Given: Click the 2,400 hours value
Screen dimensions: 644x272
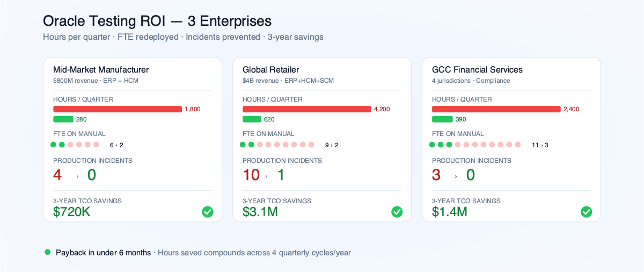Looking at the screenshot, I should pyautogui.click(x=572, y=109).
